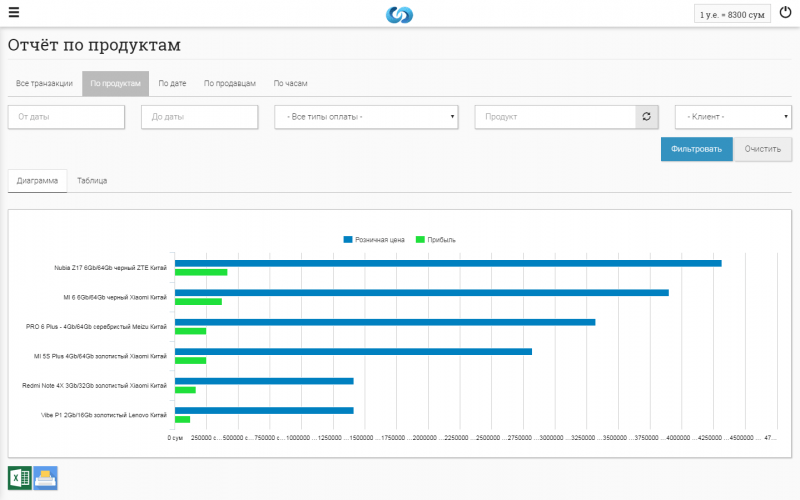Click the От даты input field
Screen dimensions: 800x500
click(66, 117)
